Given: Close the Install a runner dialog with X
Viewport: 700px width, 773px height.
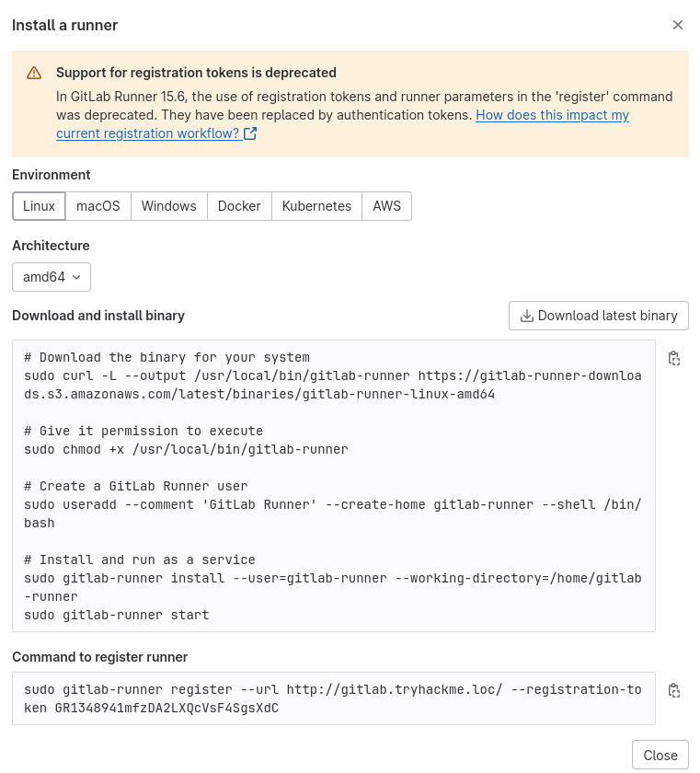Looking at the screenshot, I should 678,25.
